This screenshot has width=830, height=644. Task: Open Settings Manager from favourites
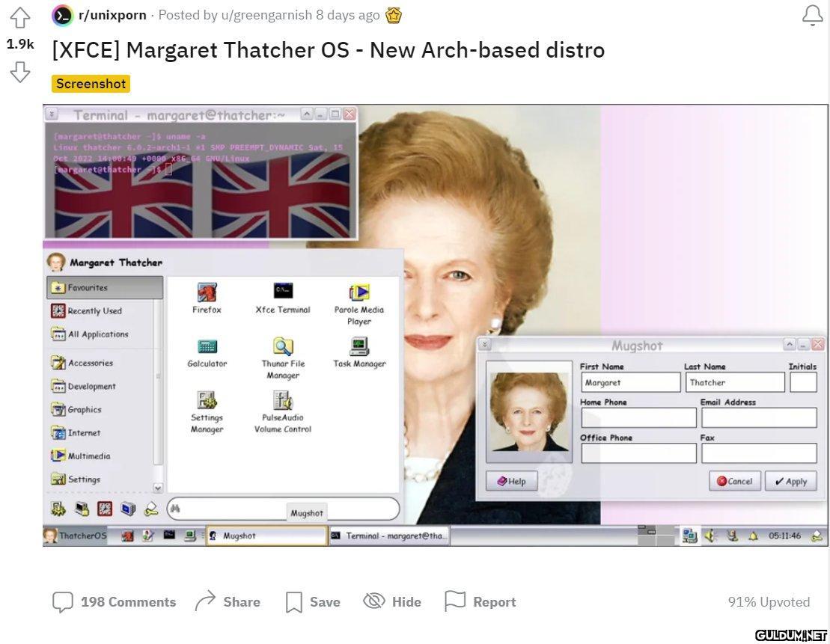(x=207, y=412)
